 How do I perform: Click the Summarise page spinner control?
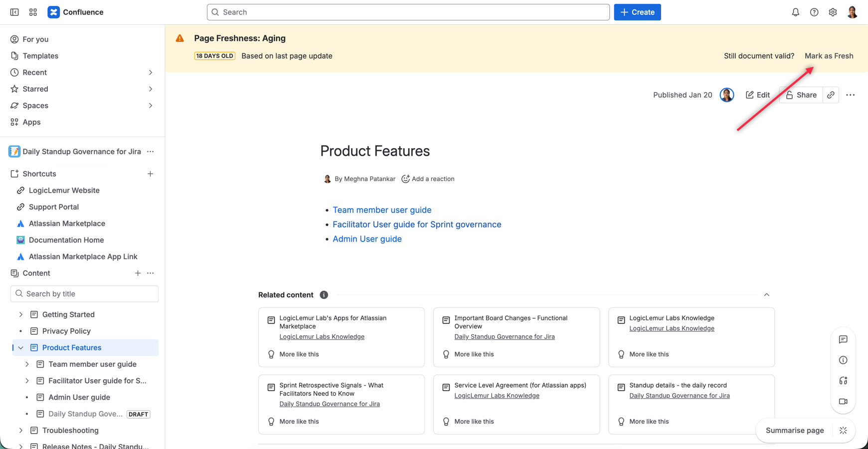[x=844, y=430]
